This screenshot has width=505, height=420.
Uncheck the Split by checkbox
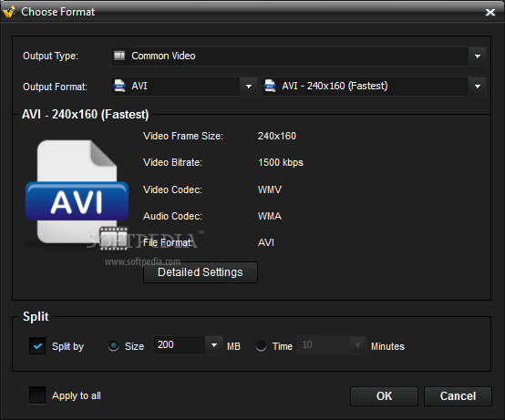(37, 346)
